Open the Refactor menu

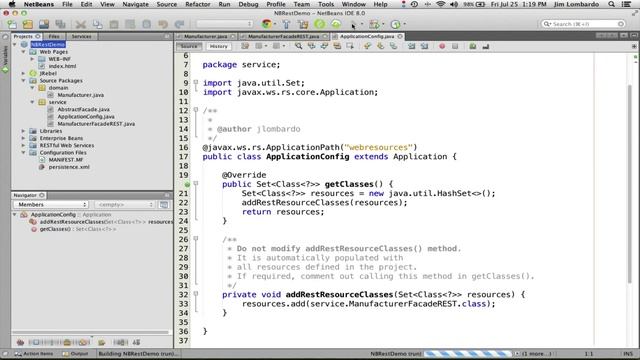click(x=198, y=4)
